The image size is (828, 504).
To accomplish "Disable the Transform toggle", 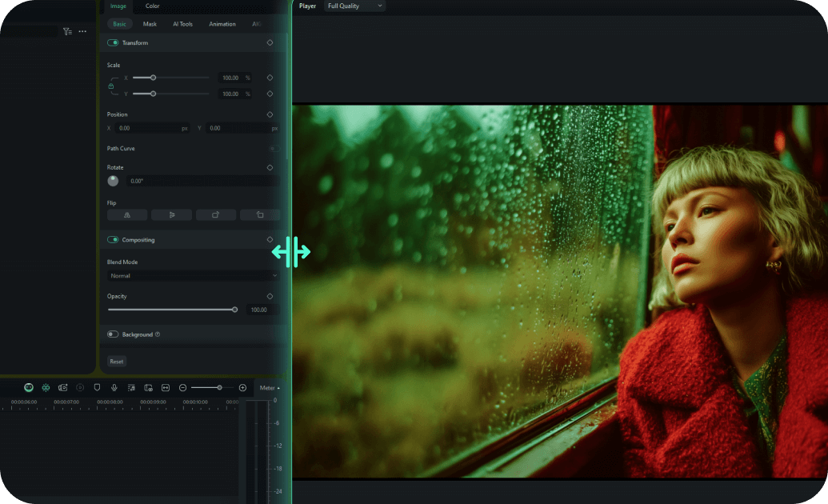I will point(113,42).
